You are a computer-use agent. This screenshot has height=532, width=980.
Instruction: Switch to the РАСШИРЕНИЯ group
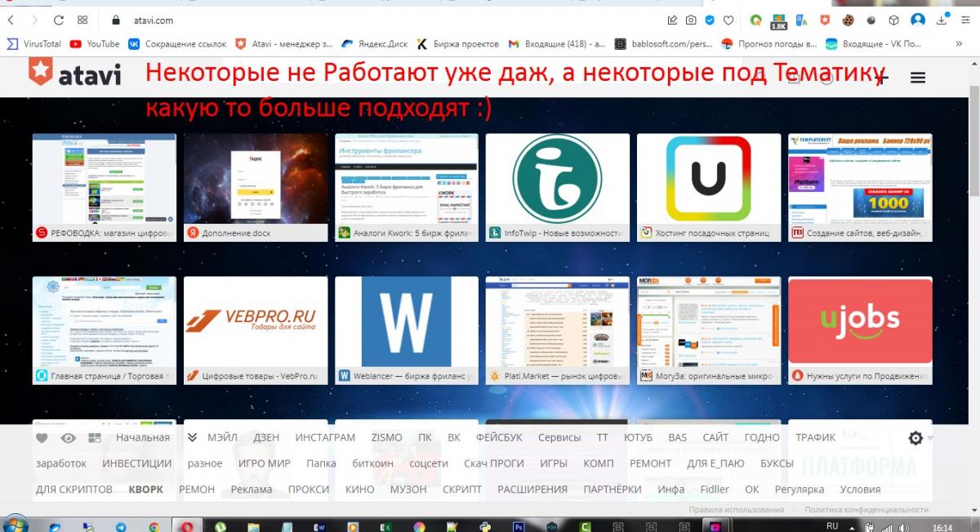point(532,490)
